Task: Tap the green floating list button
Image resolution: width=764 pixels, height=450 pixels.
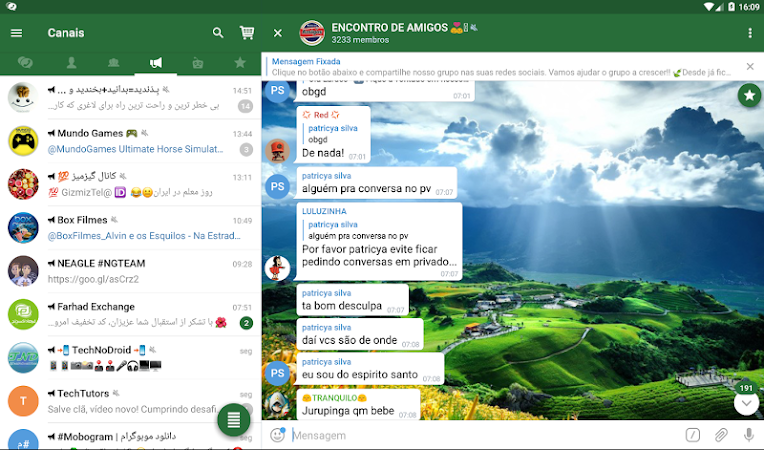Action: [234, 419]
